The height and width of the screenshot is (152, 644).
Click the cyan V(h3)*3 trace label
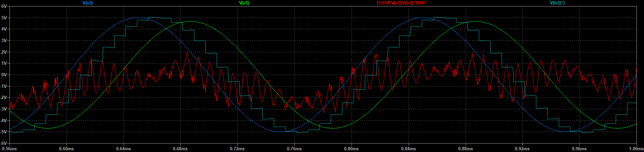click(557, 3)
